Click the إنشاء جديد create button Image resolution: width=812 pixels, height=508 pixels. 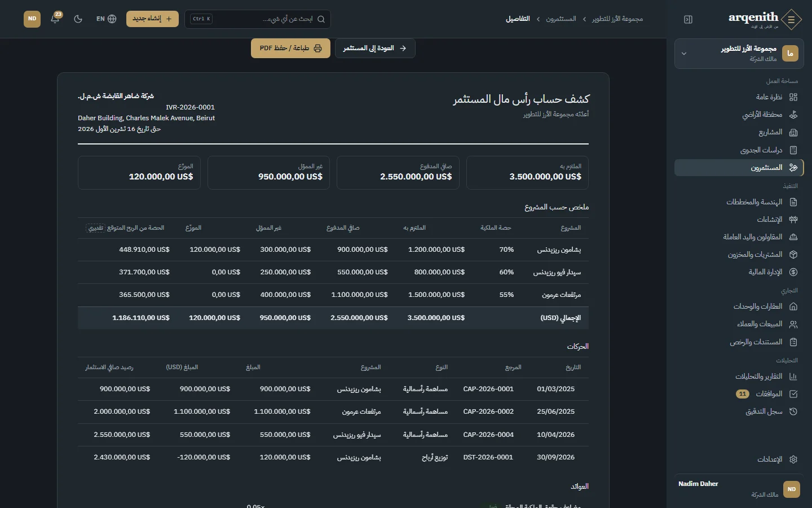click(x=152, y=19)
